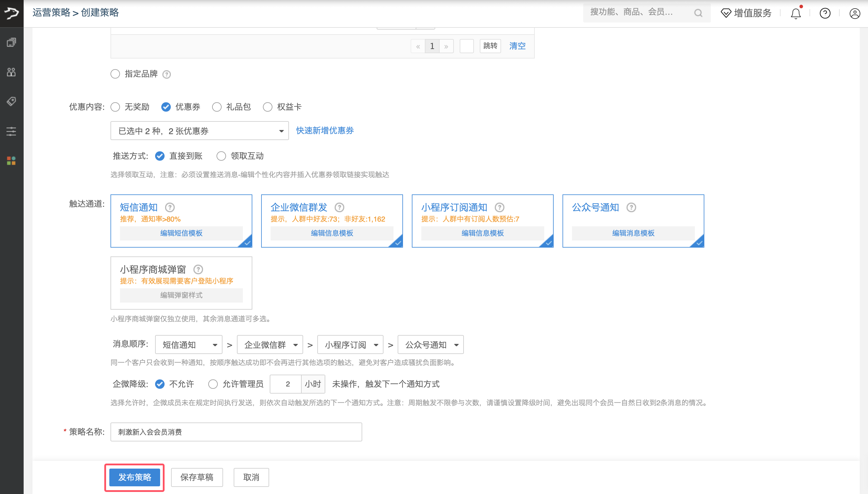Select 允许管理员 for 企微降级
868x494 pixels.
(x=213, y=384)
